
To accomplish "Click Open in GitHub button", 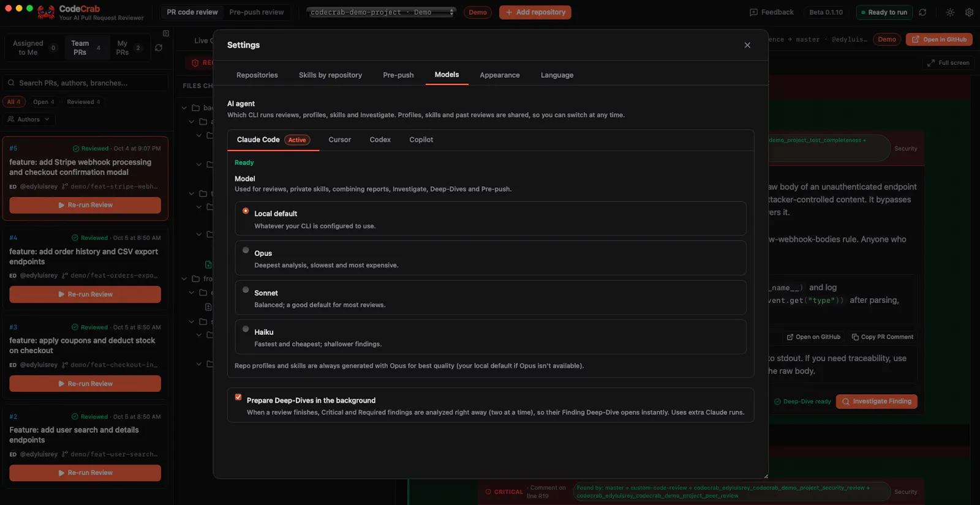I will click(939, 40).
